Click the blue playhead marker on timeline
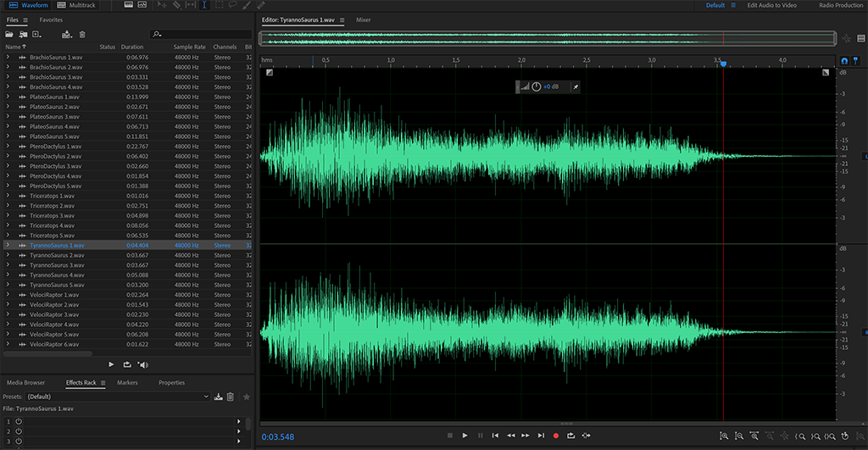 click(723, 64)
